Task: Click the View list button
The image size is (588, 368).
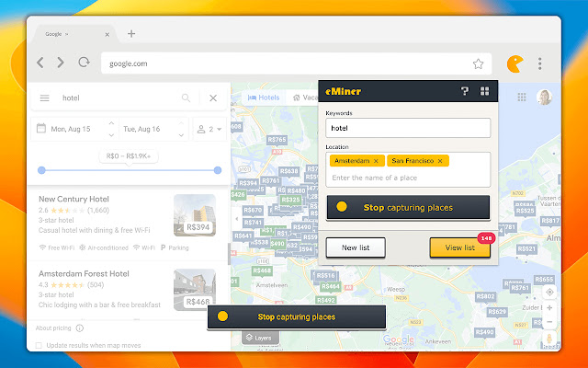Action: click(459, 247)
